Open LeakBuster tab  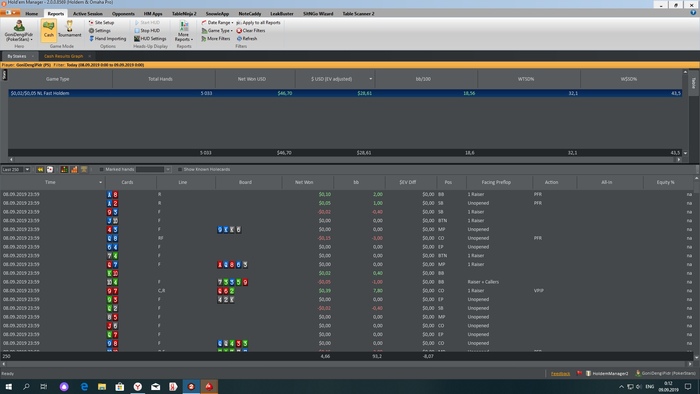click(282, 13)
